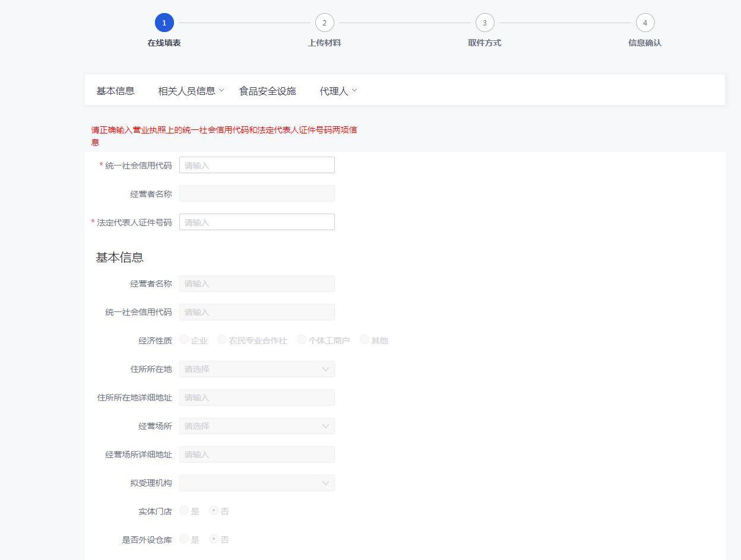This screenshot has height=560, width=741.
Task: Expand the 相关人员信息 menu
Action: 191,91
